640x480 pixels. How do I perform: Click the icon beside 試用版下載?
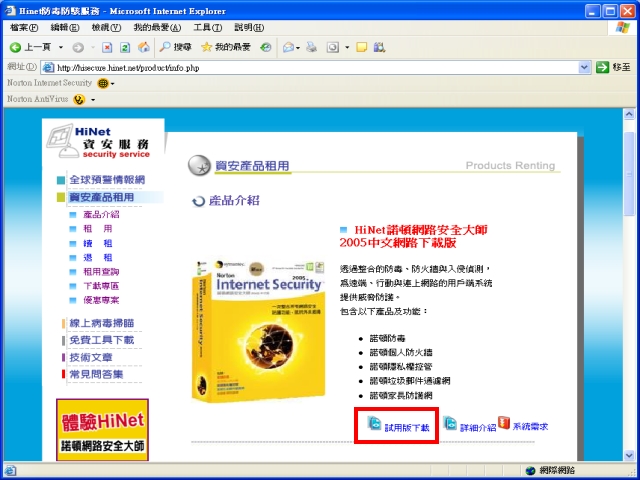tap(374, 423)
